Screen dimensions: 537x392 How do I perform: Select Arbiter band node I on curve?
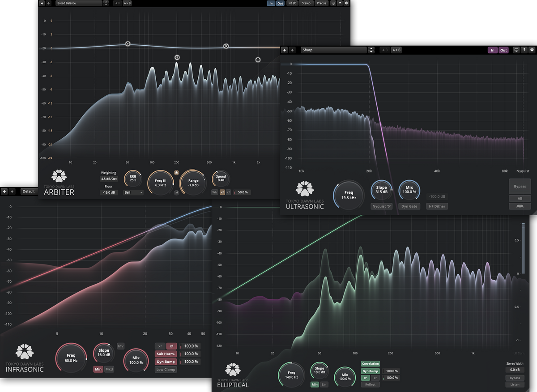click(x=128, y=44)
